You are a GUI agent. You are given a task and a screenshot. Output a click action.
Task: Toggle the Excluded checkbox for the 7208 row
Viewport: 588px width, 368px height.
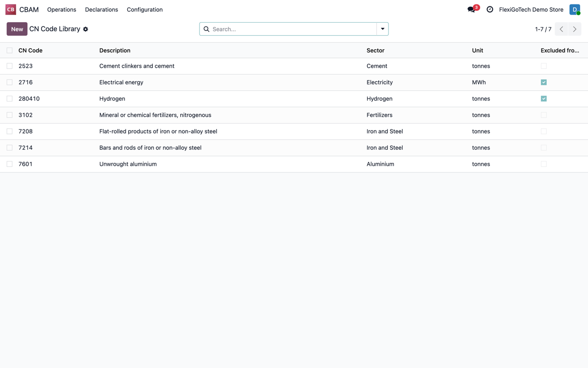(544, 131)
